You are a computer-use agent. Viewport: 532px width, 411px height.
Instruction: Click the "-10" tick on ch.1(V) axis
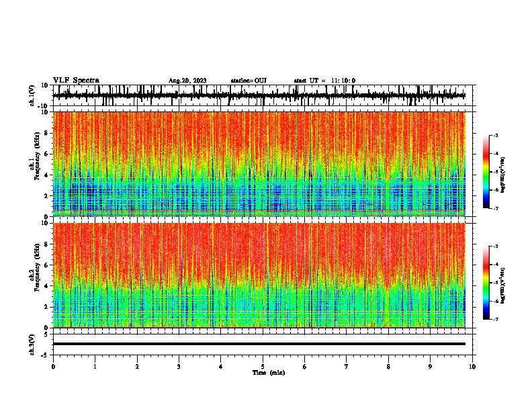44,106
